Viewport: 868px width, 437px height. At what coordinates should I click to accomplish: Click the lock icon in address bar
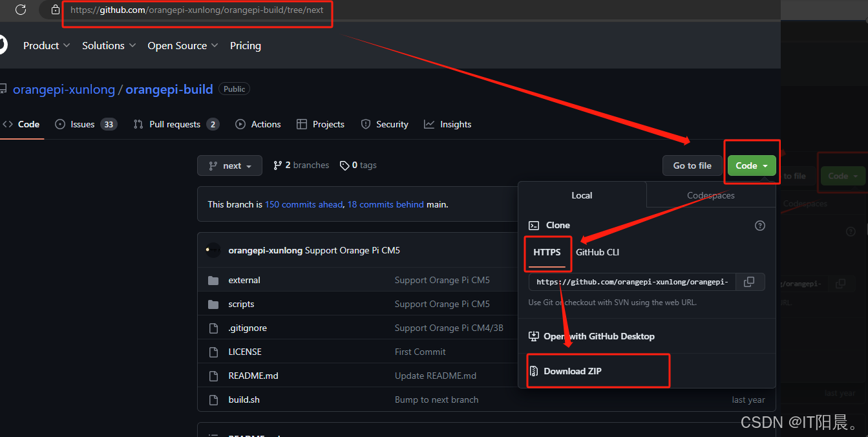pos(56,10)
